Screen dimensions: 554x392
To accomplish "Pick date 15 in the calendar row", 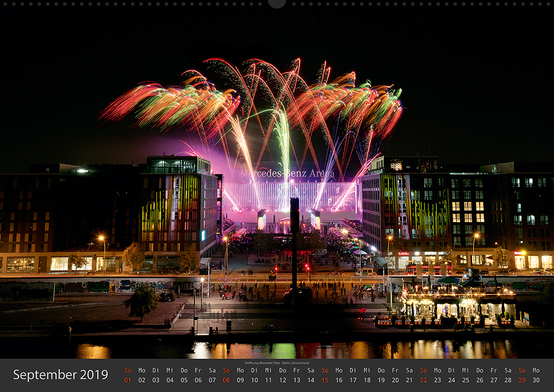I will click(x=324, y=380).
